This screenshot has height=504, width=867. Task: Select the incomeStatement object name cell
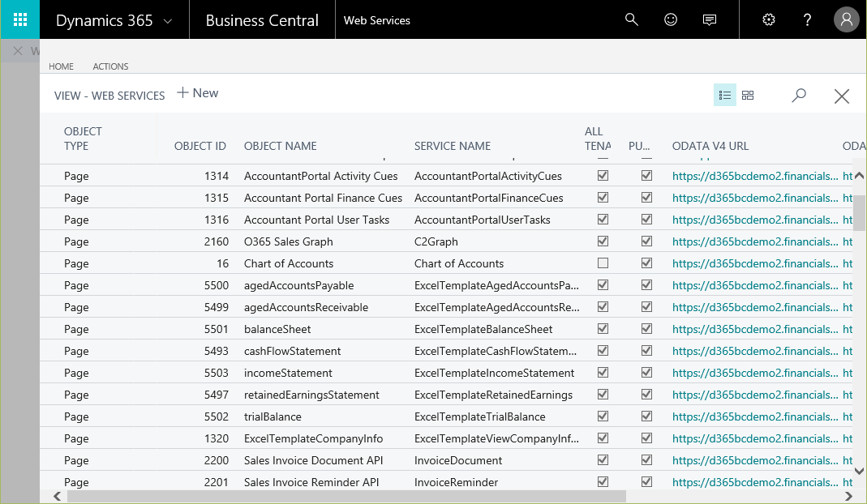pyautogui.click(x=288, y=373)
